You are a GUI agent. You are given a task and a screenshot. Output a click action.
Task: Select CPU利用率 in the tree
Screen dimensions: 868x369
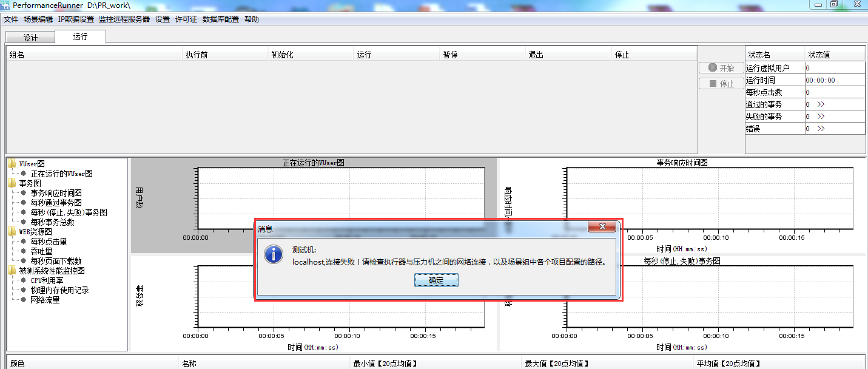point(47,280)
